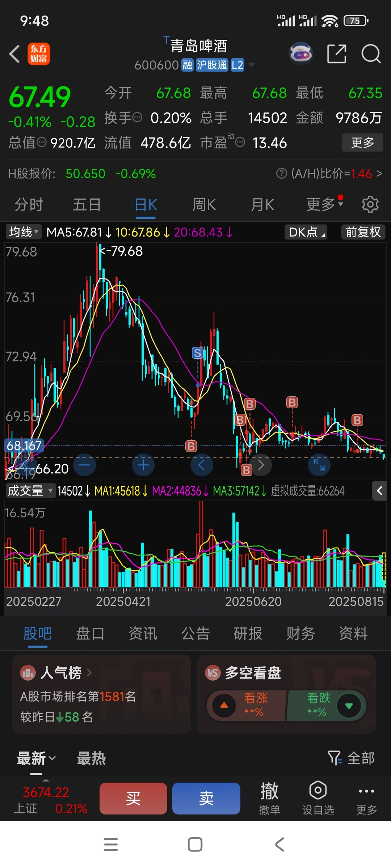391x868 pixels.
Task: Expand chart to fullscreen
Action: pyautogui.click(x=319, y=465)
